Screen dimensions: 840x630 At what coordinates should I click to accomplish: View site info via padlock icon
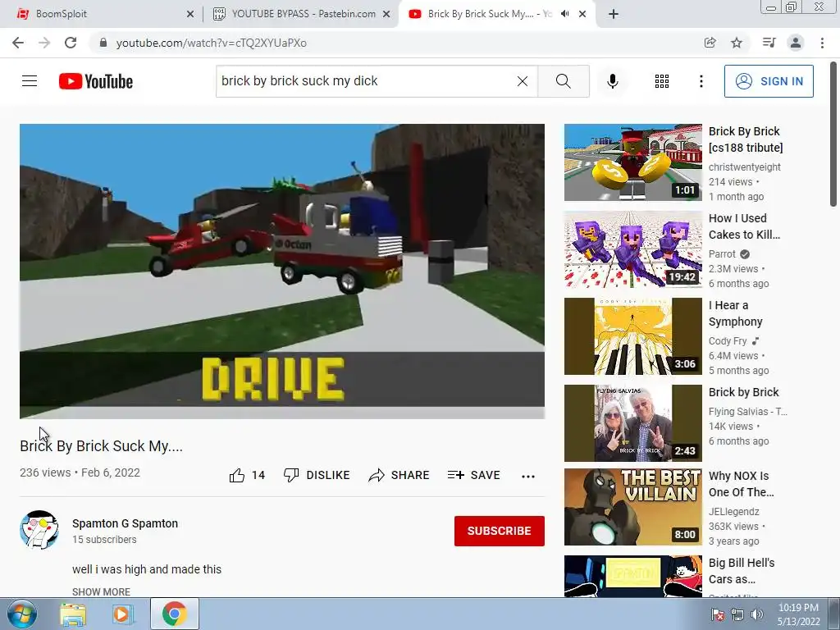[103, 43]
